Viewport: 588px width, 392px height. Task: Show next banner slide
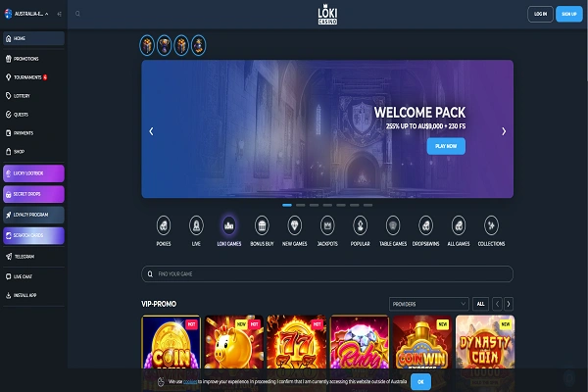504,131
